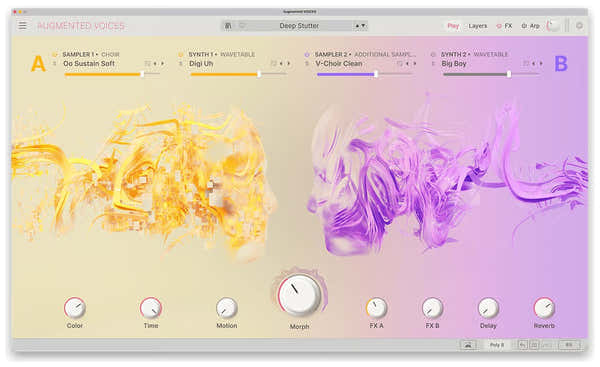The height and width of the screenshot is (367, 600).
Task: Click the Time macro knob
Action: tap(151, 308)
